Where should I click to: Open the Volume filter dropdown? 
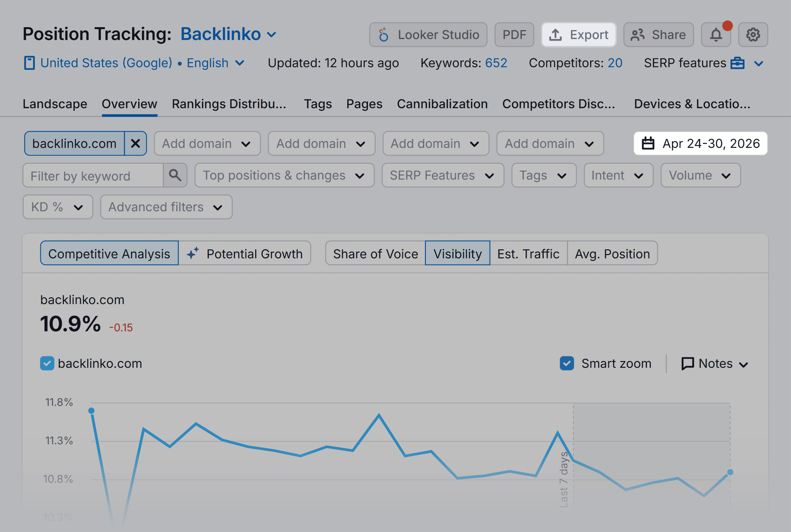(x=701, y=175)
